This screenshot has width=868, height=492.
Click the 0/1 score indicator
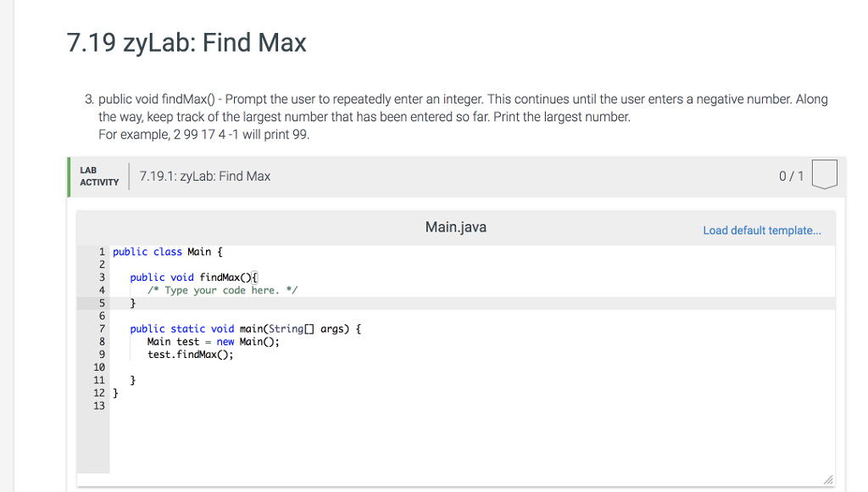click(793, 176)
